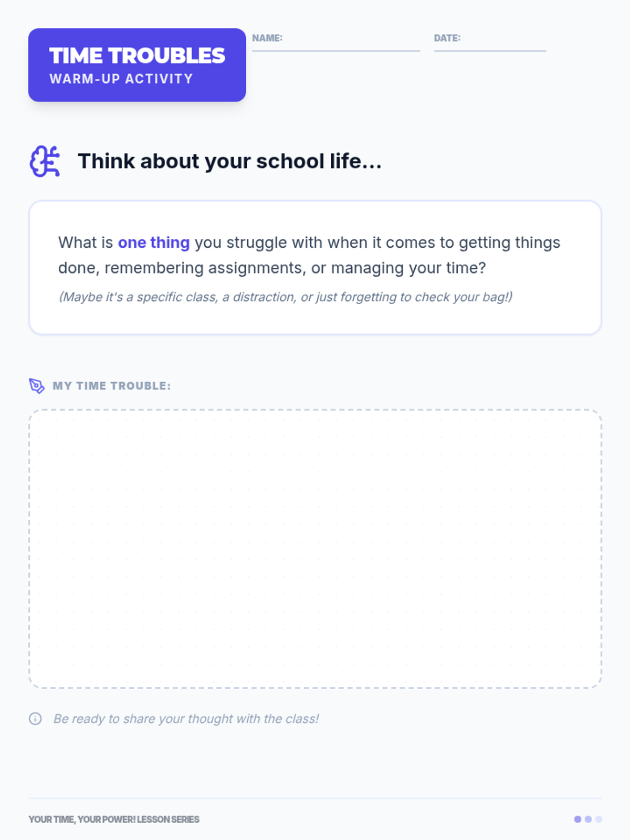Click the info circle icon
Screen dimensions: 630x840
[x=35, y=719]
